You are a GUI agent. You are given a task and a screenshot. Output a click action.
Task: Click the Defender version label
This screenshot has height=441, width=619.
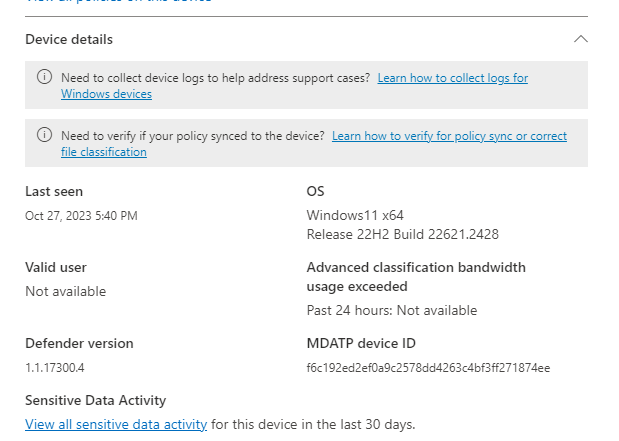click(79, 343)
